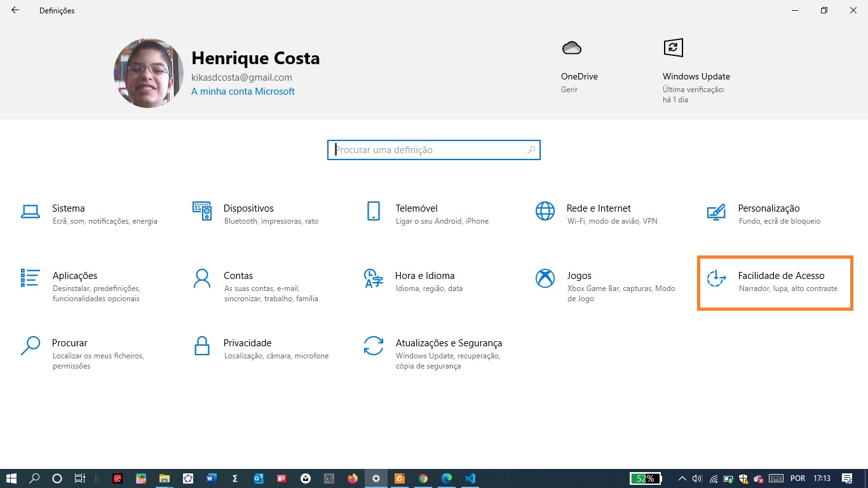Open Word from the taskbar
Screen dimensions: 868x488
point(212,478)
